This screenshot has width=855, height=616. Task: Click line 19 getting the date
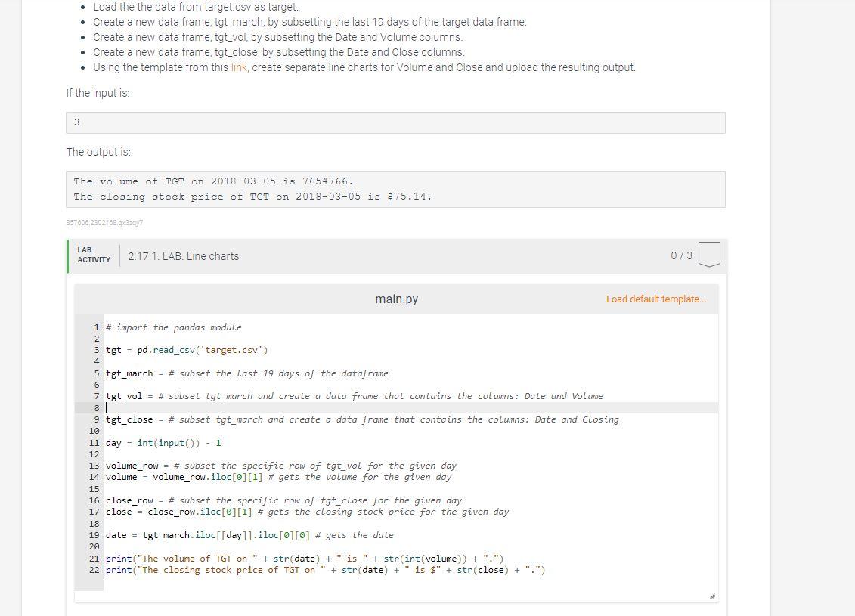click(x=249, y=535)
